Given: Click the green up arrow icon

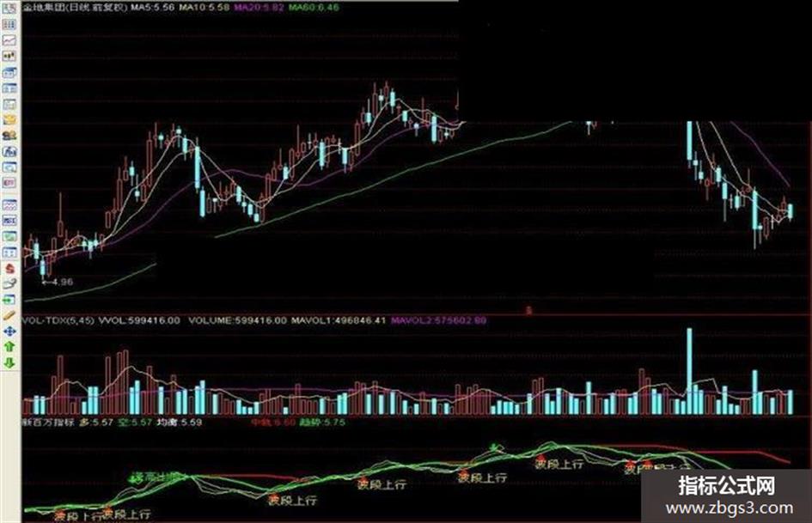Looking at the screenshot, I should coord(9,347).
